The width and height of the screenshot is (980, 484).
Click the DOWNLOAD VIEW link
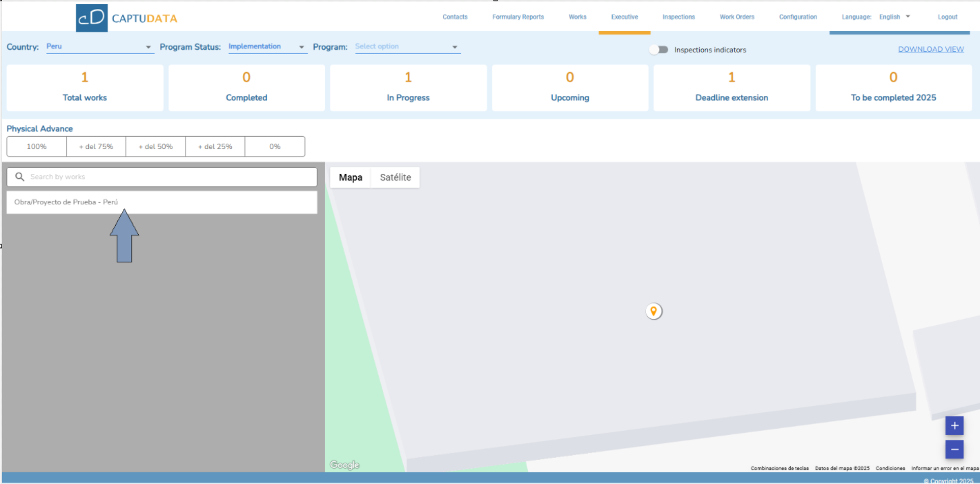(x=931, y=50)
